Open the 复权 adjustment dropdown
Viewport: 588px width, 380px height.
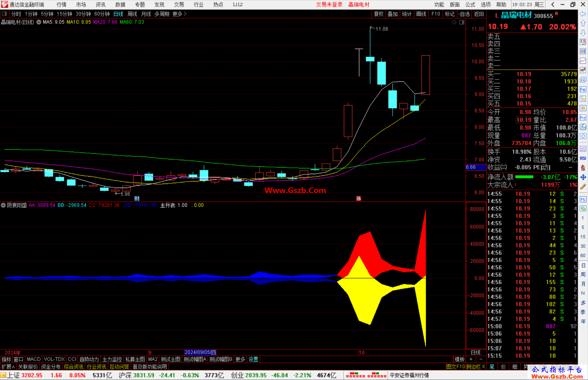click(379, 14)
